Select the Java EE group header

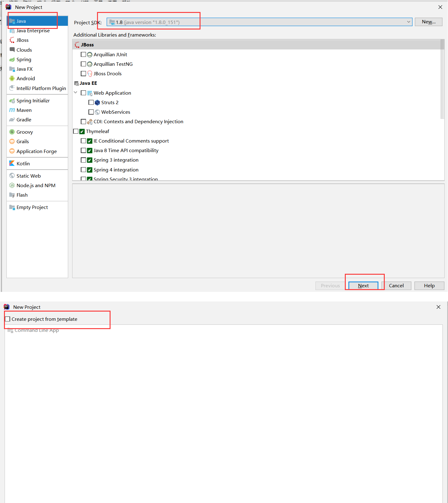point(256,83)
